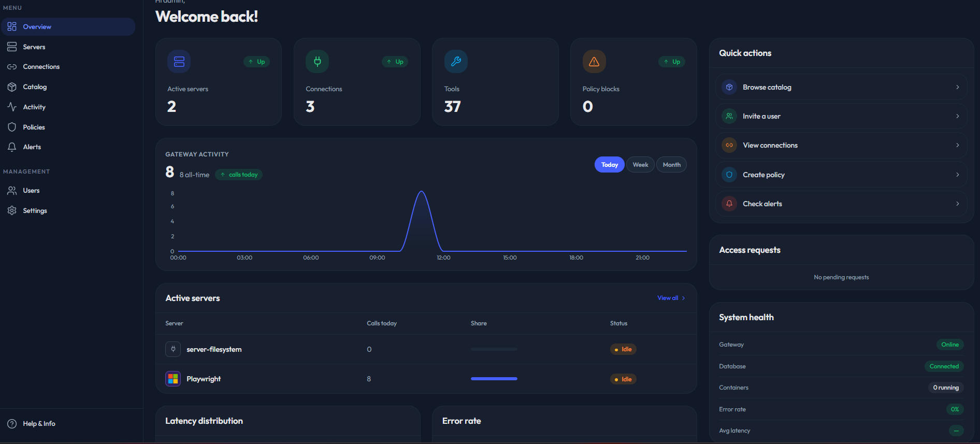Select the Browse catalog quick action
The height and width of the screenshot is (444, 980).
(841, 87)
